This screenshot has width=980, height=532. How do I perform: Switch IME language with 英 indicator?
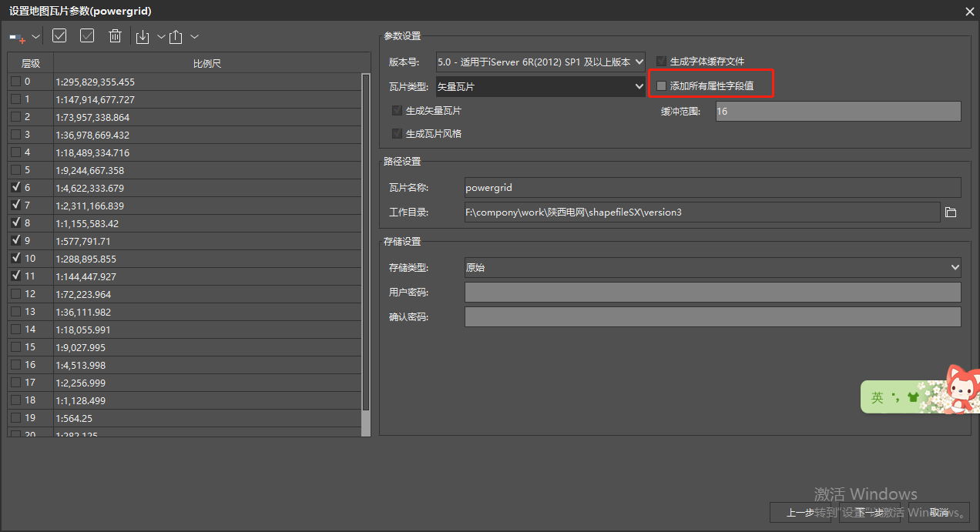point(878,398)
